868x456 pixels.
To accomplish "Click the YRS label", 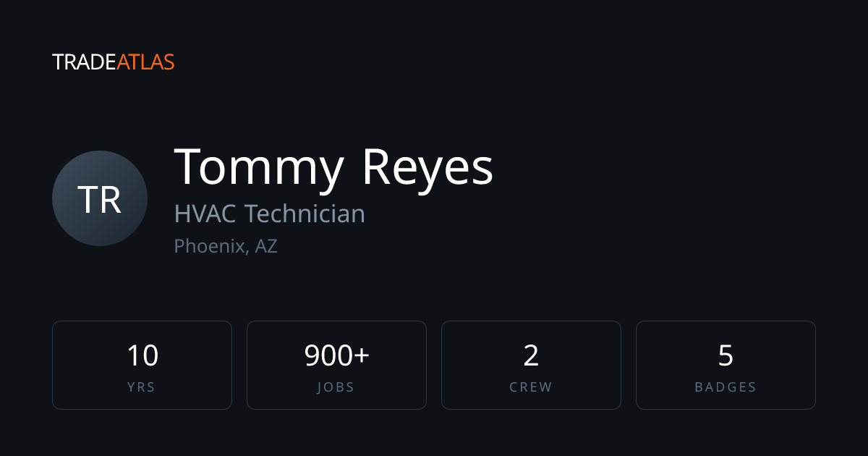I will point(141,387).
